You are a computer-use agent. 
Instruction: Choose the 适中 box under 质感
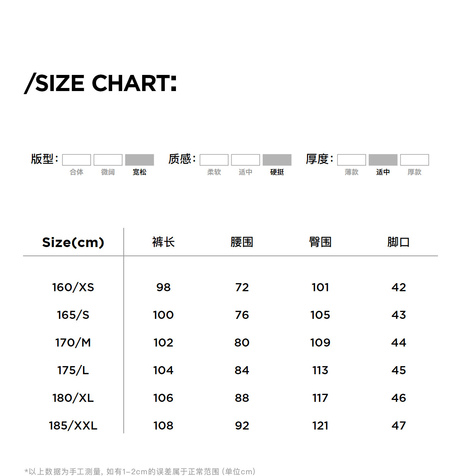245,160
